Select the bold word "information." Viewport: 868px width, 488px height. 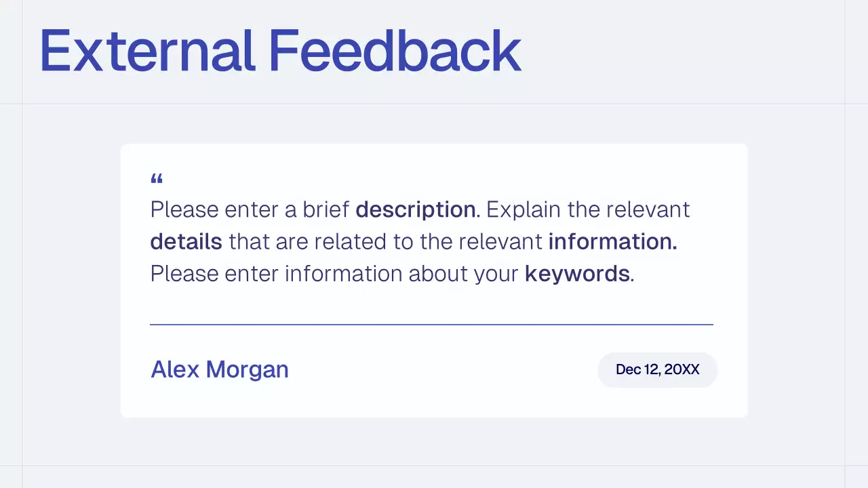pos(612,241)
